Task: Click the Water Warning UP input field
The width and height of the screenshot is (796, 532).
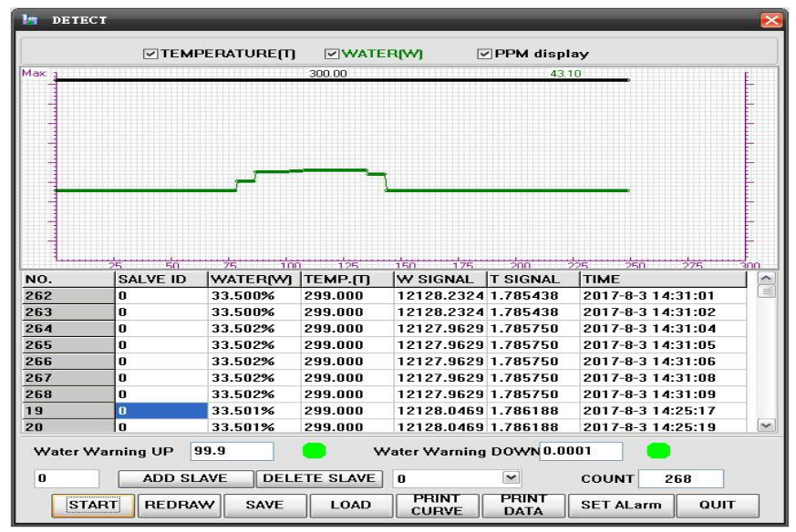Action: tap(232, 451)
